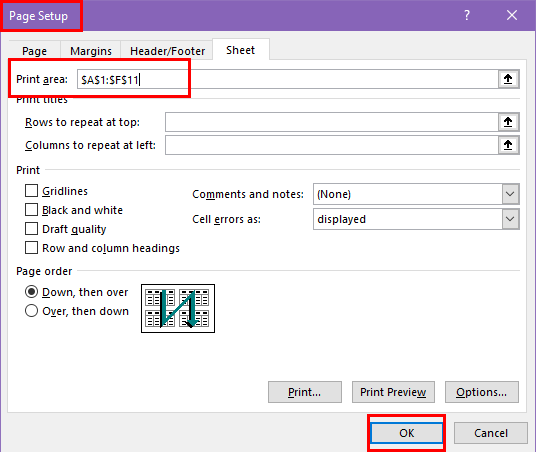Expand the Cell errors as dropdown

click(x=510, y=219)
